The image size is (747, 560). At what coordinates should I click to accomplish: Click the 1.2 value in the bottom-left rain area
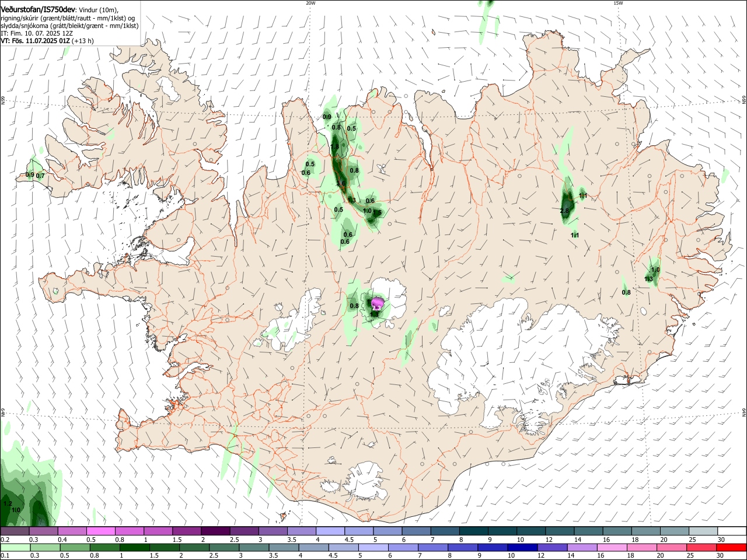[8, 503]
